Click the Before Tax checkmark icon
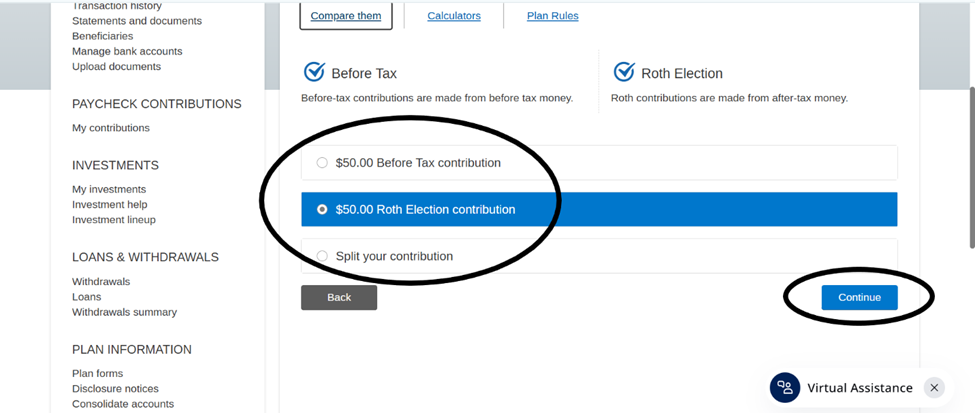The image size is (975, 413). [314, 72]
